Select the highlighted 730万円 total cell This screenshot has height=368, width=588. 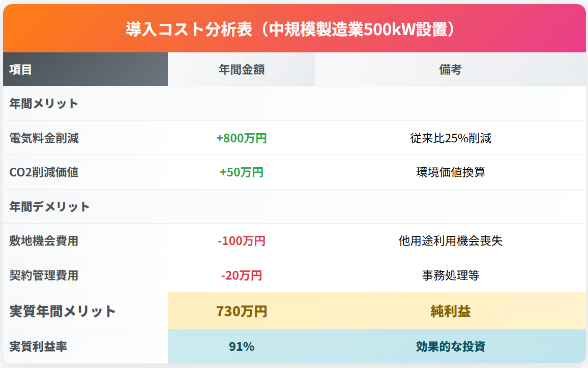(241, 311)
